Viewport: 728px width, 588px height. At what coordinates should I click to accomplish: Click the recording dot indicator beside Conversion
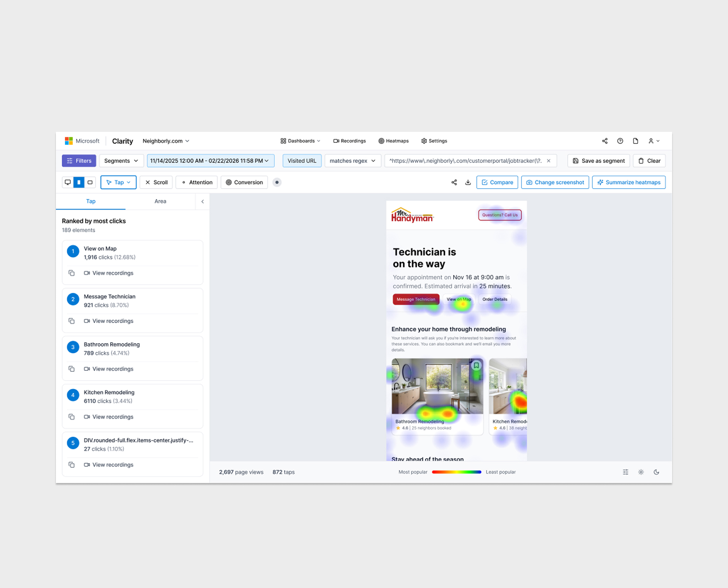tap(277, 182)
